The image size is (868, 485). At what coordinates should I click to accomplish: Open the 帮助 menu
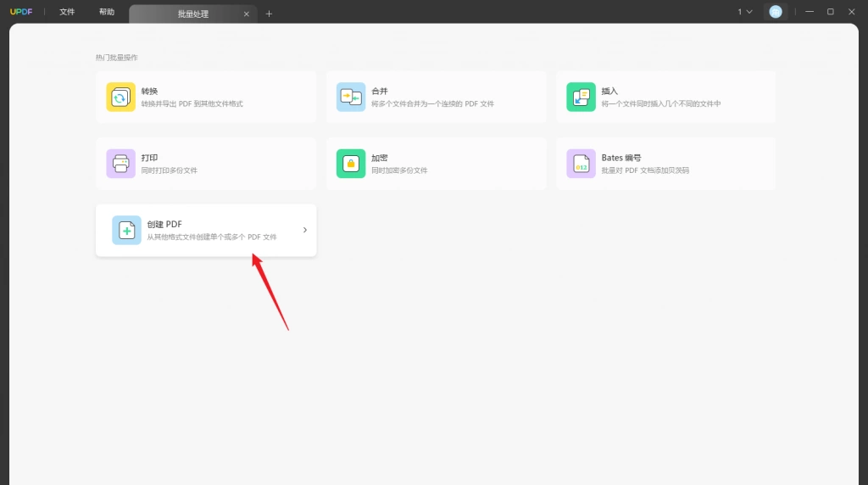pos(107,12)
